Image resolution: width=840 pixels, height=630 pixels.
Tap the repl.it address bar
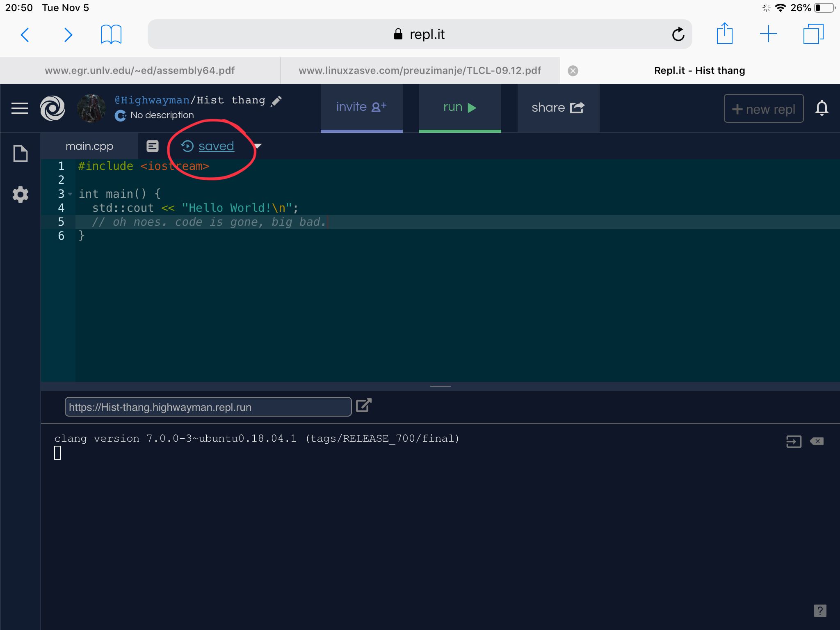pos(420,34)
